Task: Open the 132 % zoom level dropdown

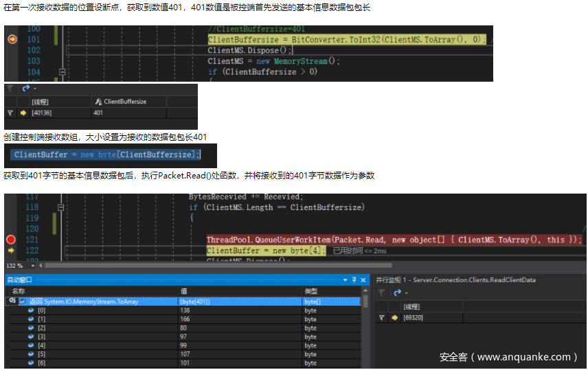Action: 31,265
